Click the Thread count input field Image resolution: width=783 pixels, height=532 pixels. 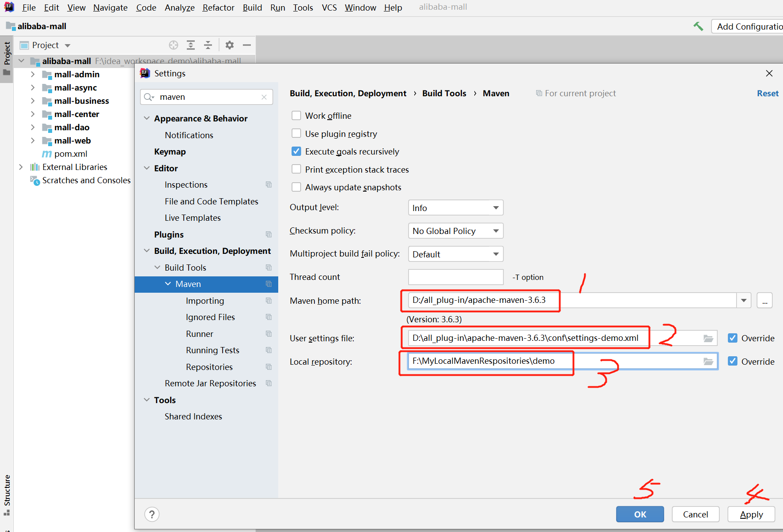click(x=456, y=277)
